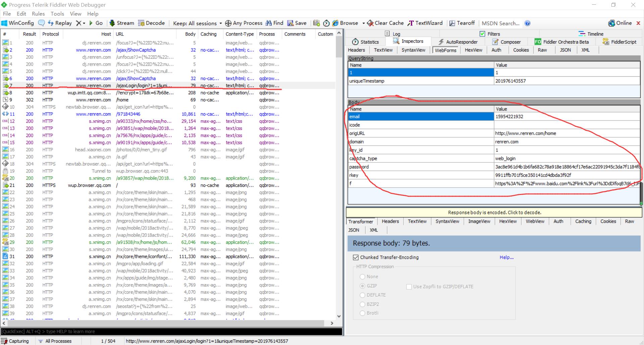
Task: Click the Any Process target picker
Action: tap(244, 23)
